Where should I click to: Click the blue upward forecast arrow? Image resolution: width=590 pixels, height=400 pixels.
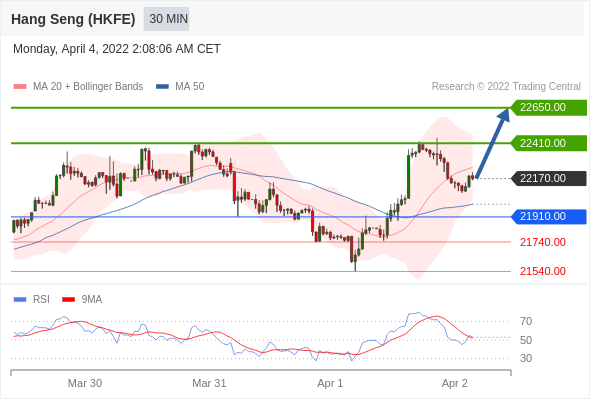[493, 143]
